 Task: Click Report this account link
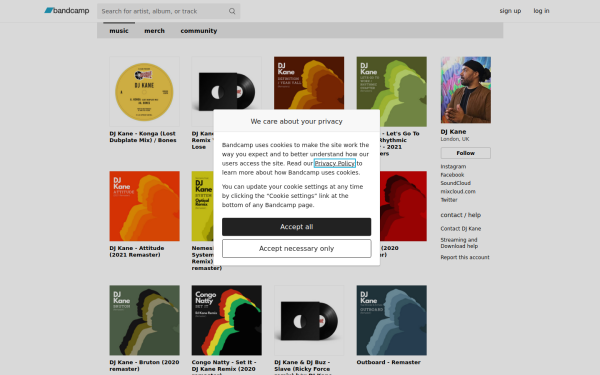465,257
